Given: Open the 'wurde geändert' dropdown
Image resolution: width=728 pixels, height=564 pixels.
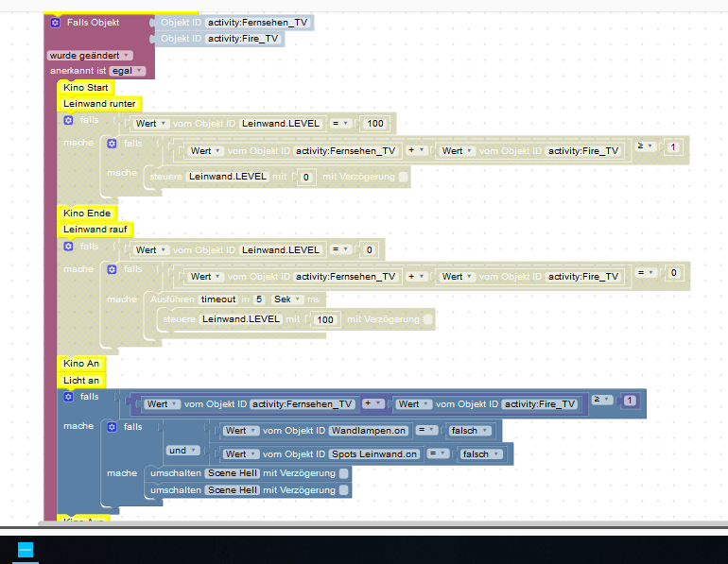Looking at the screenshot, I should pyautogui.click(x=90, y=56).
